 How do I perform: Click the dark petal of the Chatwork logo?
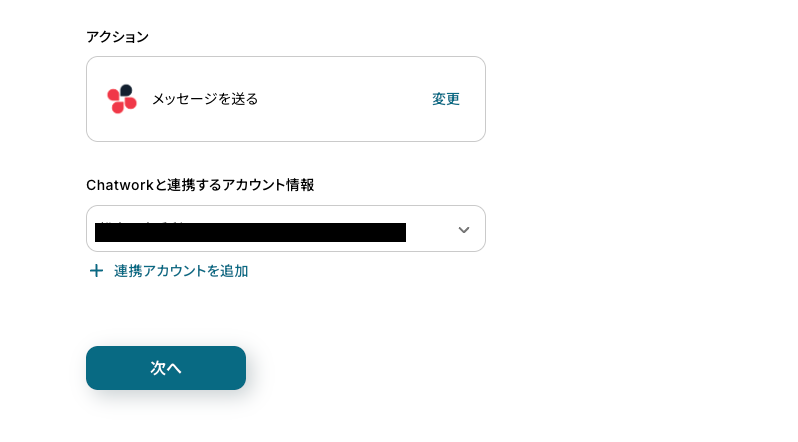pos(127,90)
